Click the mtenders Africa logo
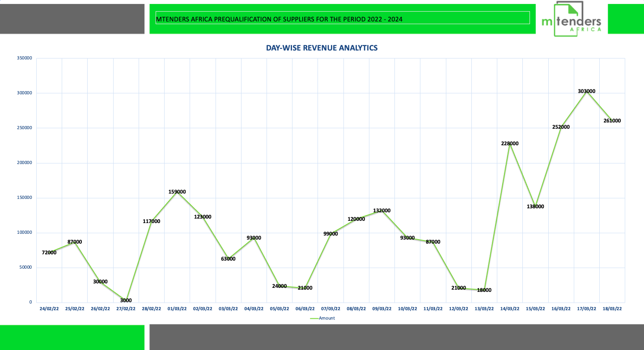Viewport: 644px width, 350px height. [x=571, y=19]
